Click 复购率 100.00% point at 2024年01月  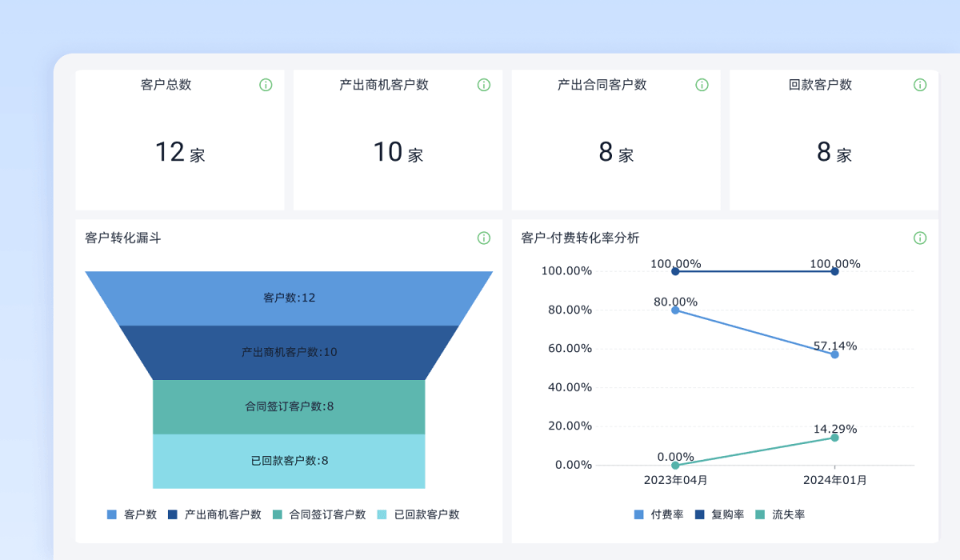pos(834,271)
